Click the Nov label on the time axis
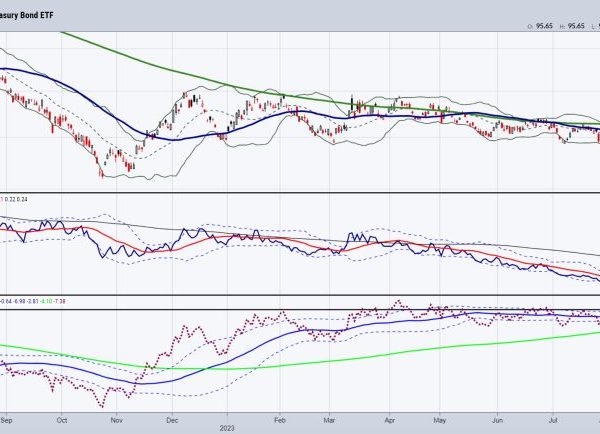600x434 pixels. 117,420
